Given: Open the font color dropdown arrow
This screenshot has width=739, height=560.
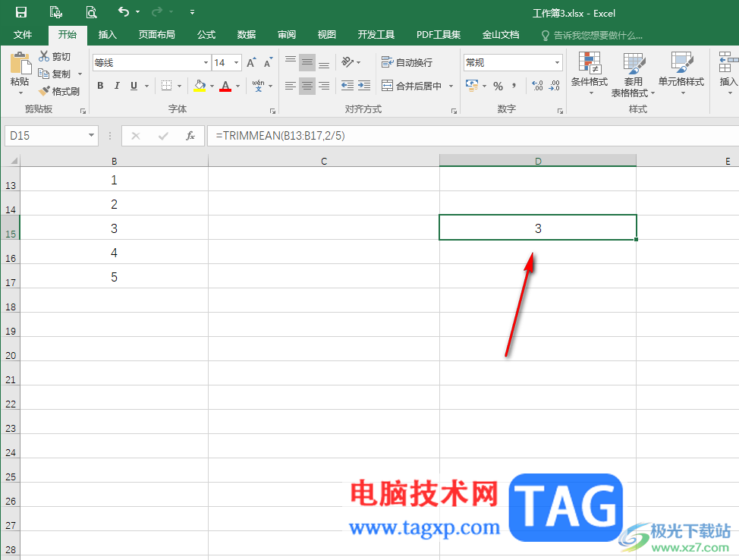Looking at the screenshot, I should (x=238, y=86).
